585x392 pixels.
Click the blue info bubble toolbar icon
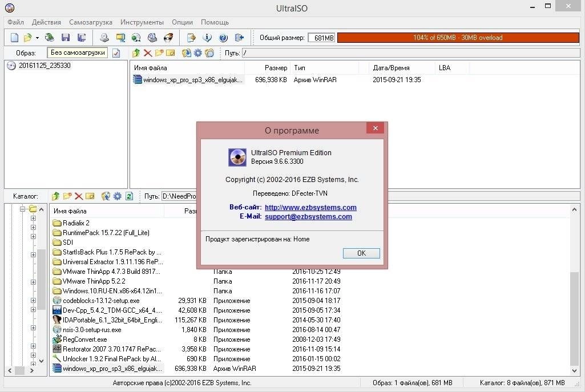point(207,38)
